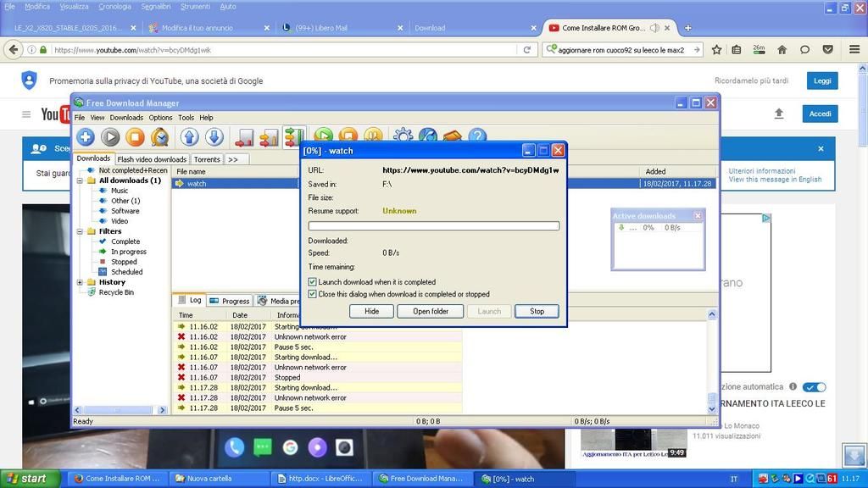Collapse the Filters tree node
Screen dimensions: 868x488
[x=80, y=231]
